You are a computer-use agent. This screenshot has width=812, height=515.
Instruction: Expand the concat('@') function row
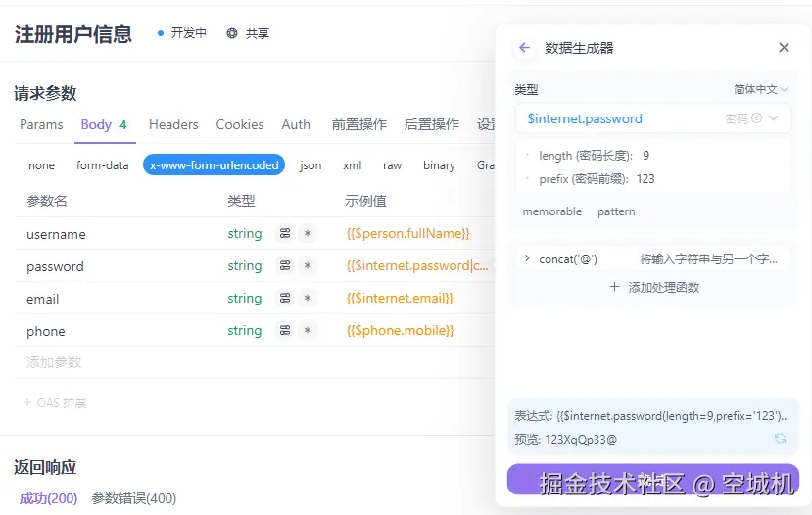tap(527, 258)
